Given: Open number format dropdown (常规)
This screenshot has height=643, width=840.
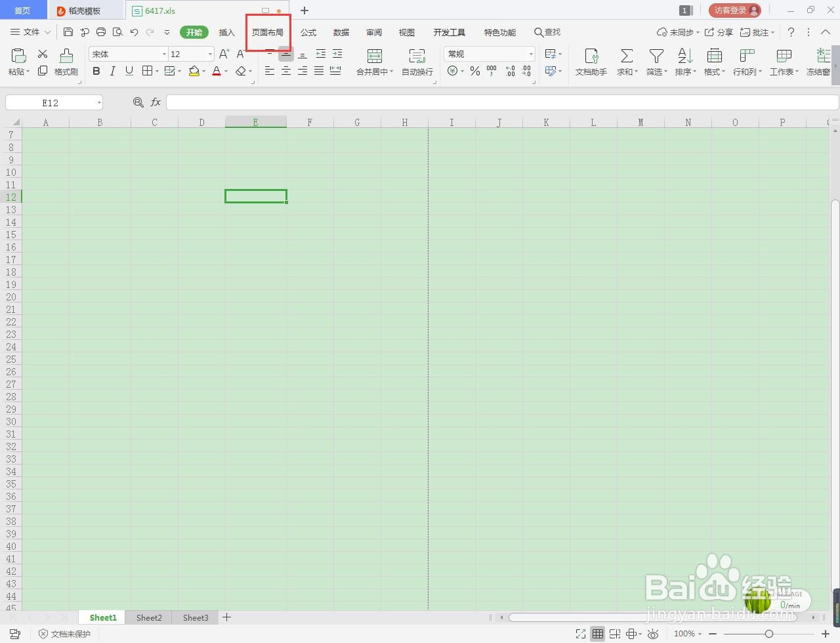Looking at the screenshot, I should click(x=531, y=54).
